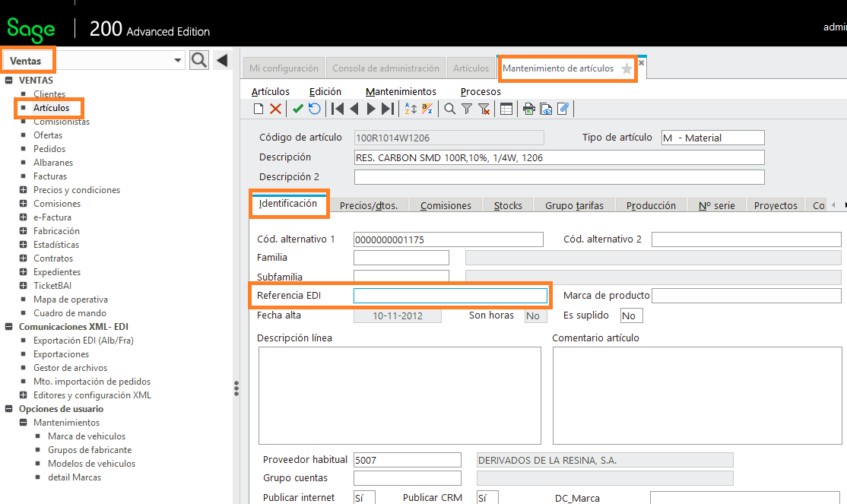Save changes with the green checkmark icon
Screen dimensions: 847x504
(x=297, y=109)
